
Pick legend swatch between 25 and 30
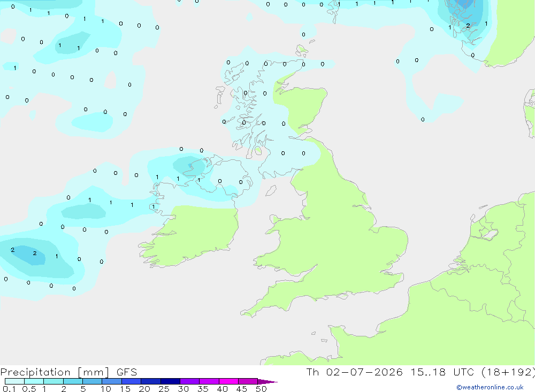(170, 381)
